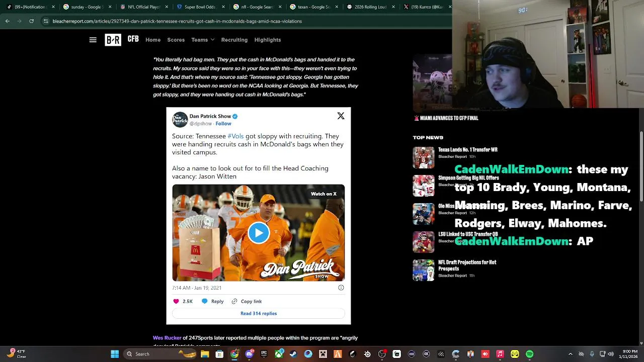Image resolution: width=644 pixels, height=362 pixels.
Task: Switch to the Super Bowl Odds tab
Action: pyautogui.click(x=200, y=7)
